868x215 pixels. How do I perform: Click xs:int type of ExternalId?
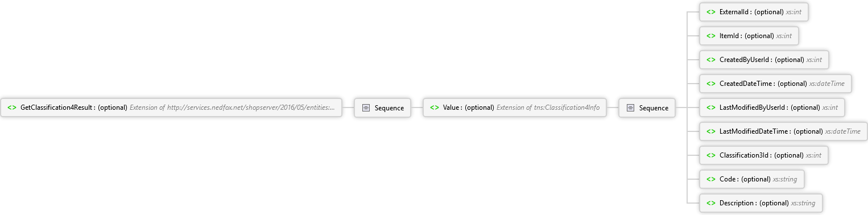click(794, 12)
